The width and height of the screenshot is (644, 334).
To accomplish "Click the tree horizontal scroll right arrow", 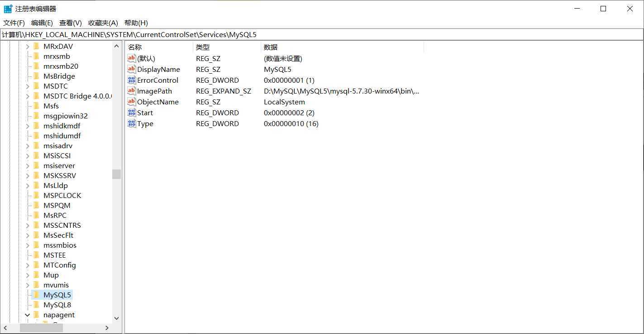I will pyautogui.click(x=107, y=328).
